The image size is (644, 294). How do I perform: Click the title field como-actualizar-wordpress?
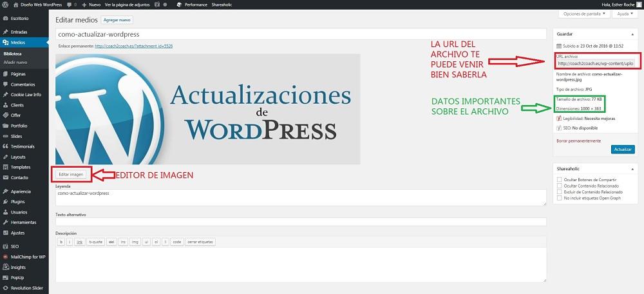(301, 34)
